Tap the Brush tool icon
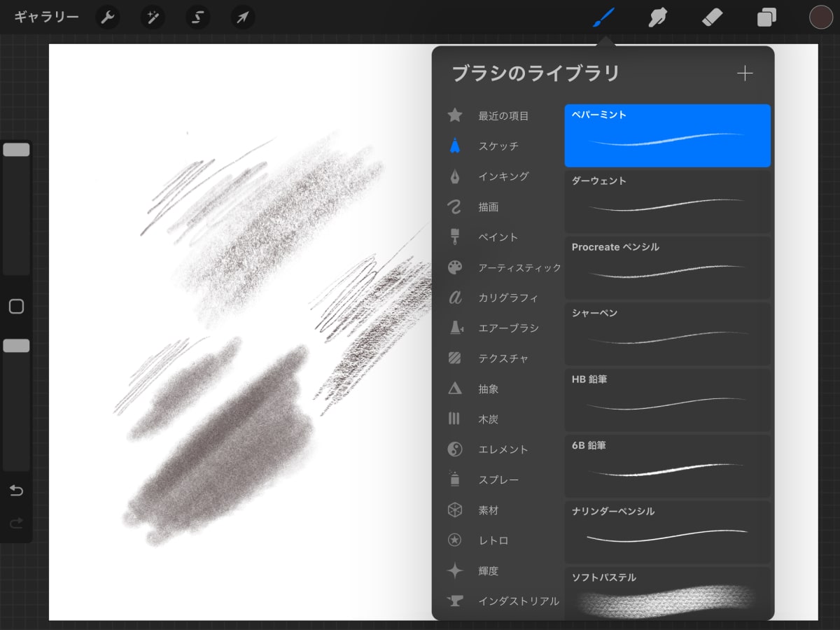The height and width of the screenshot is (630, 840). click(603, 17)
